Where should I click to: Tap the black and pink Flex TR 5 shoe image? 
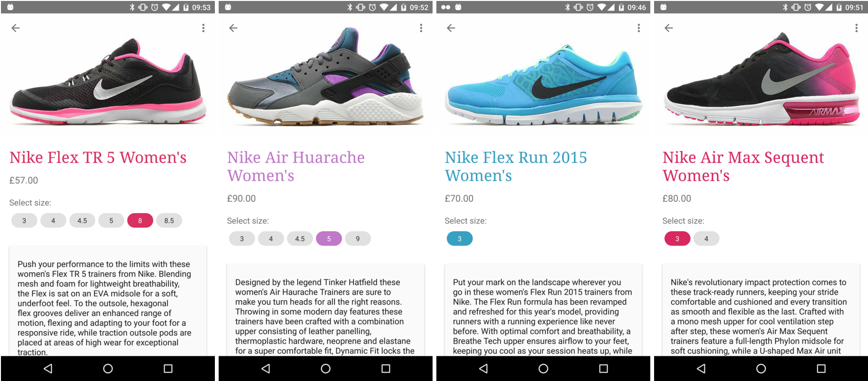point(108,82)
